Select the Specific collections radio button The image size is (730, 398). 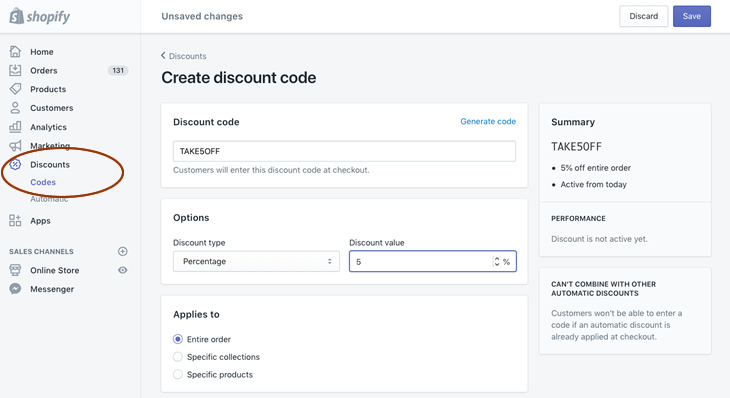coord(178,357)
